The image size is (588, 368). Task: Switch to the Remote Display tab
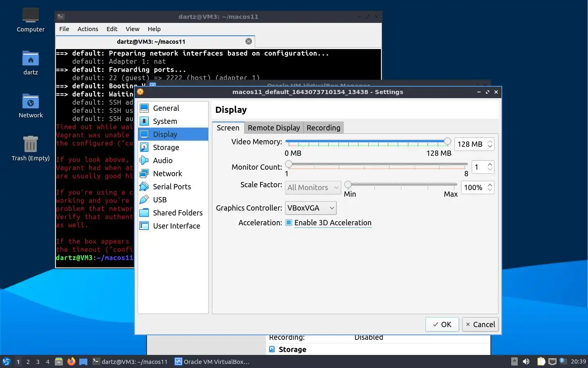(274, 128)
